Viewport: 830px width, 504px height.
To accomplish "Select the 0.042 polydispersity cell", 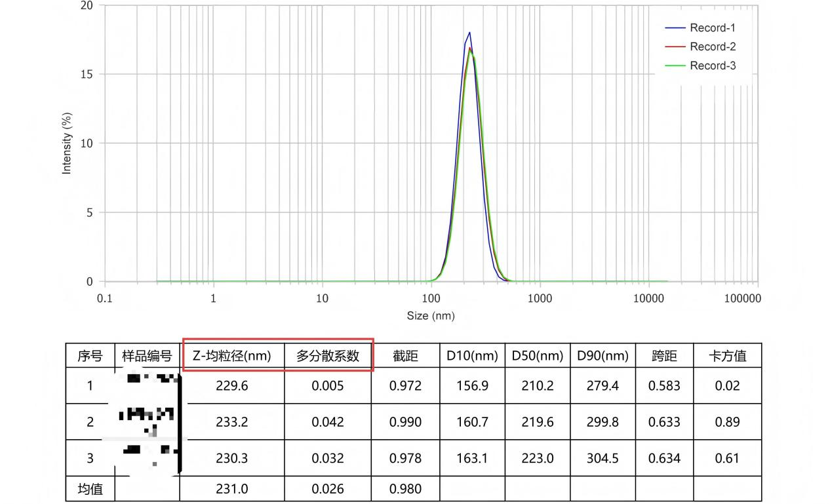I will click(x=328, y=422).
